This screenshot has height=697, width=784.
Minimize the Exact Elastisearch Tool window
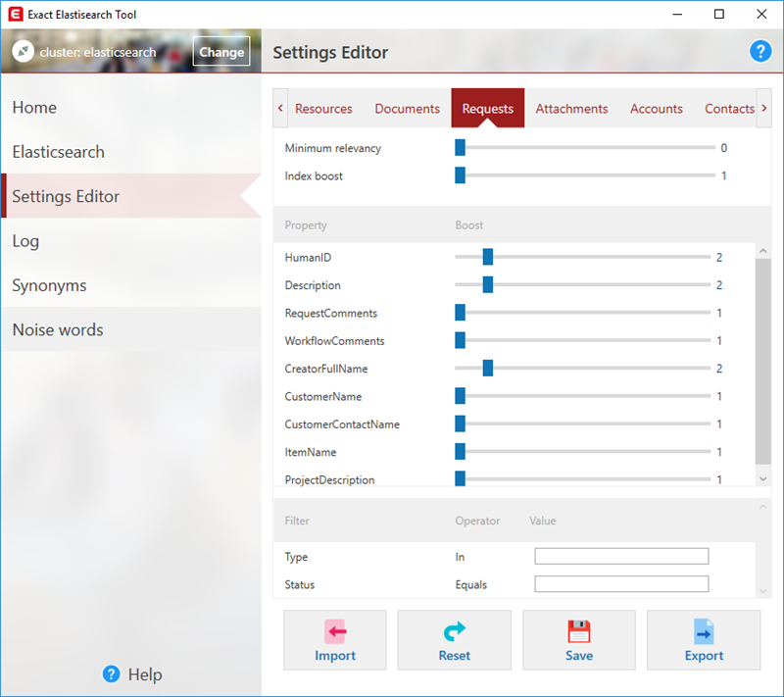[677, 14]
